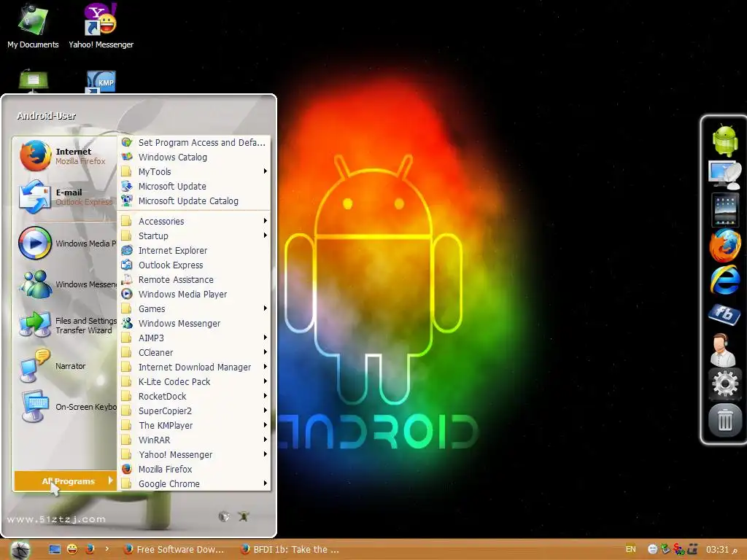Screen dimensions: 747x560
Task: Open My Documents desktop icon
Action: click(x=33, y=26)
